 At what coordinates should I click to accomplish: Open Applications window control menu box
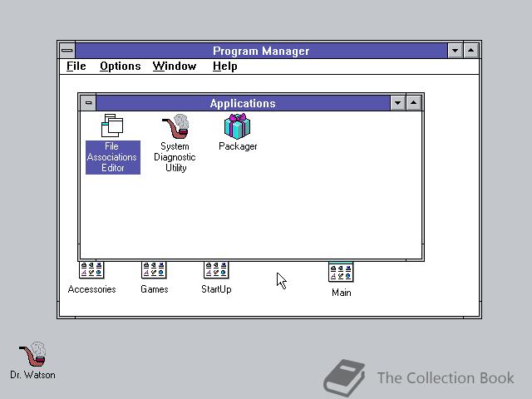88,103
